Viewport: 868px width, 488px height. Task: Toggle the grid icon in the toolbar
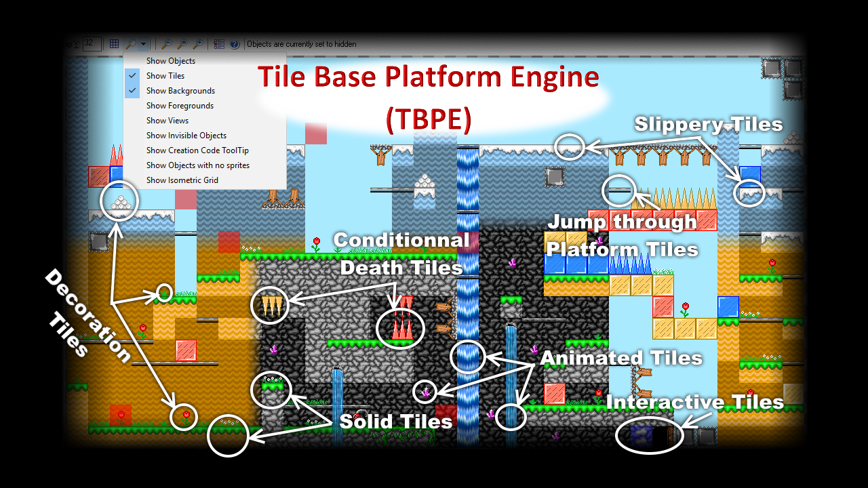tap(115, 44)
